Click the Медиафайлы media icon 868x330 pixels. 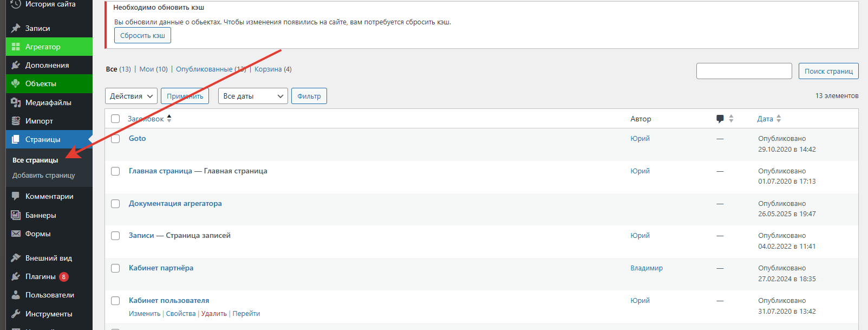[x=16, y=102]
